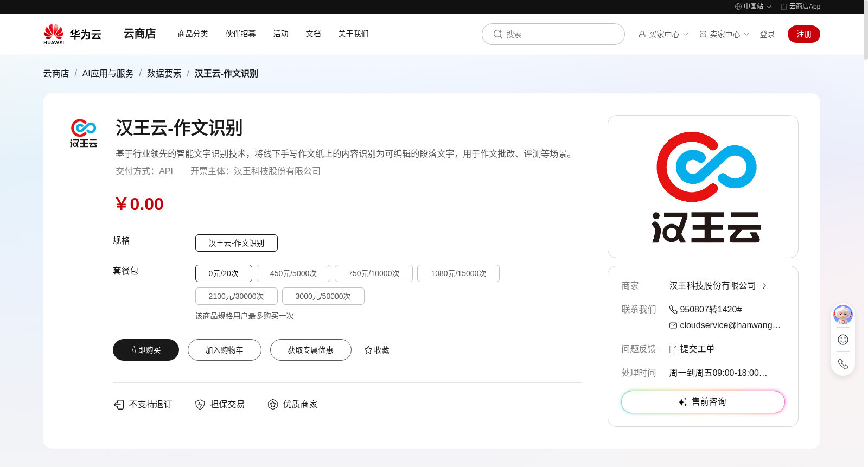Click into the 搜索 input field

point(553,34)
